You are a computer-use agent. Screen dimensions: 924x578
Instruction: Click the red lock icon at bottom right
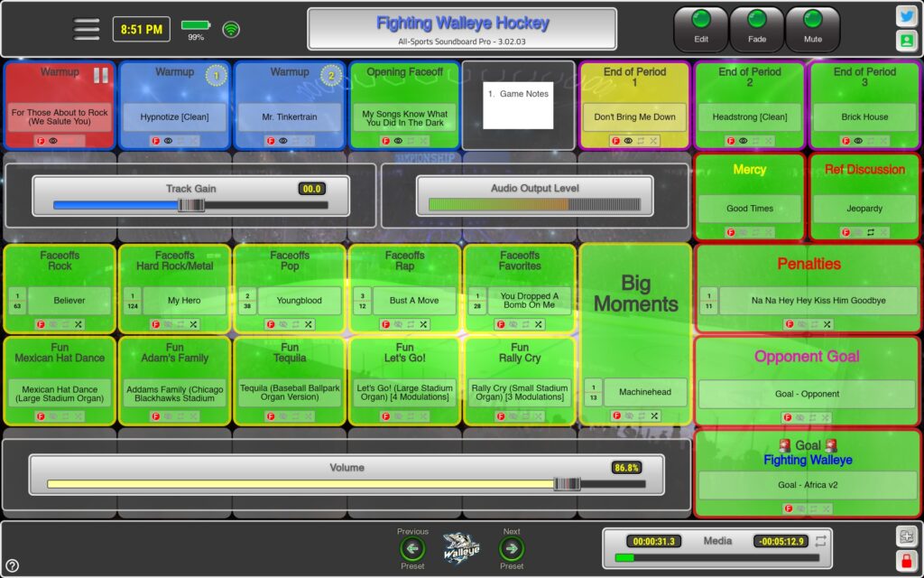click(908, 562)
